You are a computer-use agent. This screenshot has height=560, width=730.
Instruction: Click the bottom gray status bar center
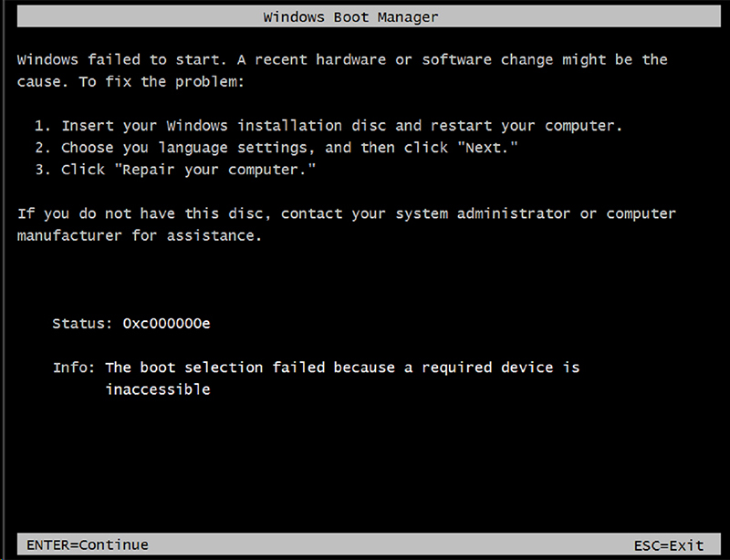coord(369,544)
